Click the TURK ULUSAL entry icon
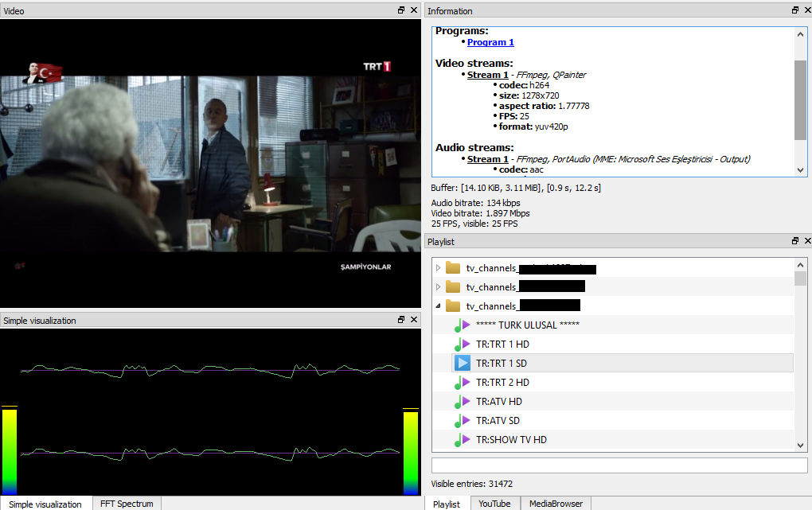The height and width of the screenshot is (510, 812). (x=462, y=325)
